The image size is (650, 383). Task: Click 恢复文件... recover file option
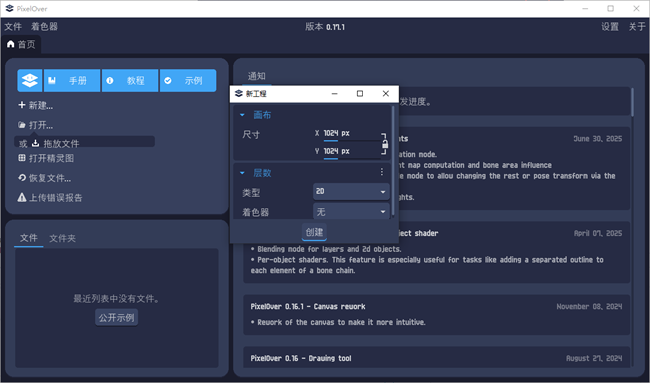pos(44,178)
